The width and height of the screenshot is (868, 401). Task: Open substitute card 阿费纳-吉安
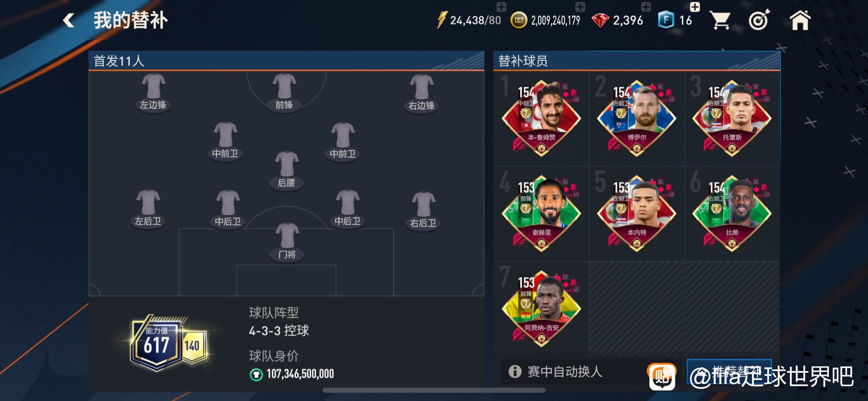(x=541, y=309)
